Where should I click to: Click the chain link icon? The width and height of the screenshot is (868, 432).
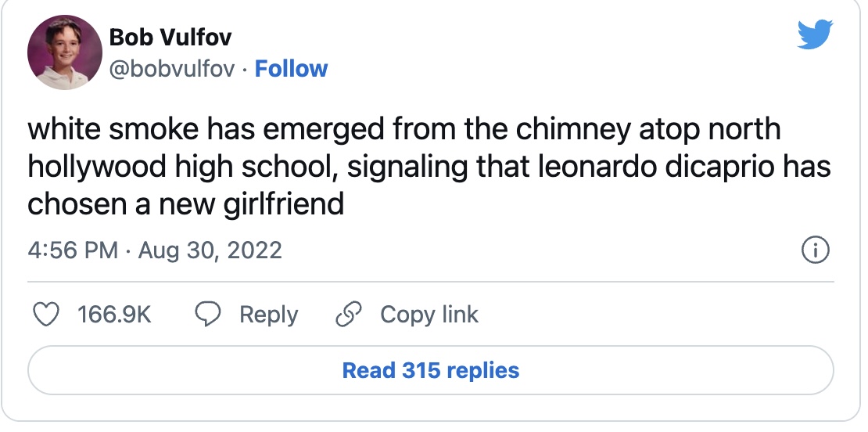coord(347,315)
